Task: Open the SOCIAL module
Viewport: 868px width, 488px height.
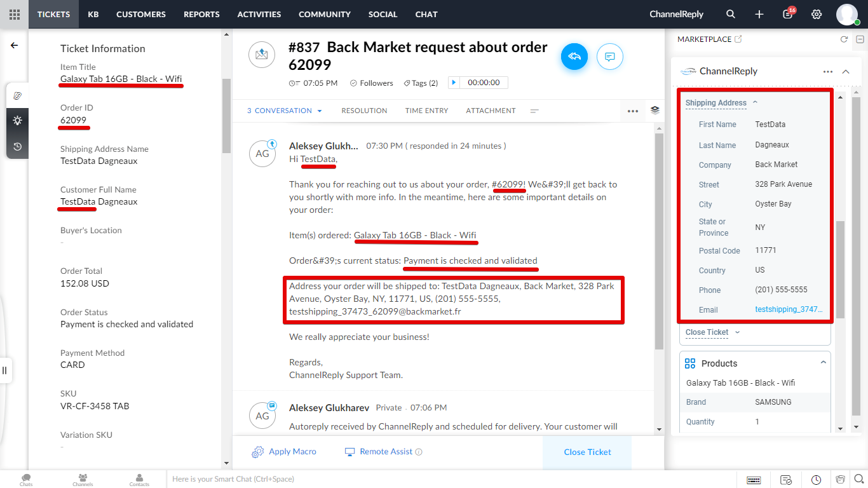Action: [383, 14]
